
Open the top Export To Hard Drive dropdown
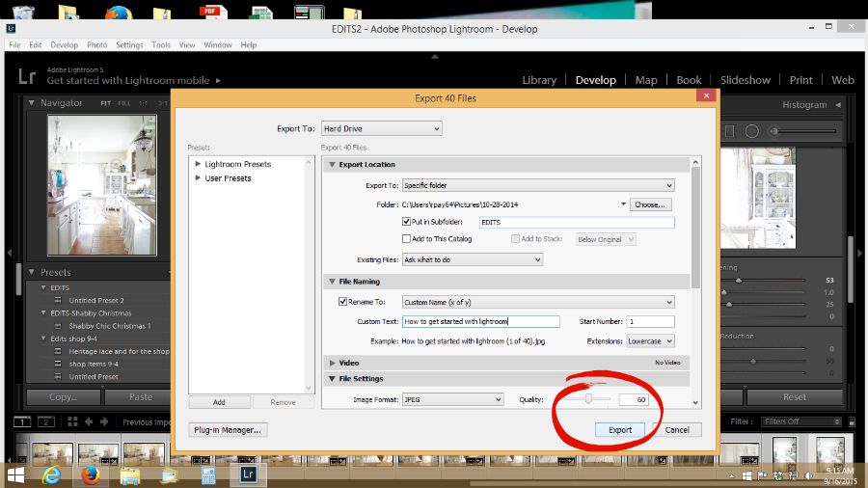click(x=381, y=128)
